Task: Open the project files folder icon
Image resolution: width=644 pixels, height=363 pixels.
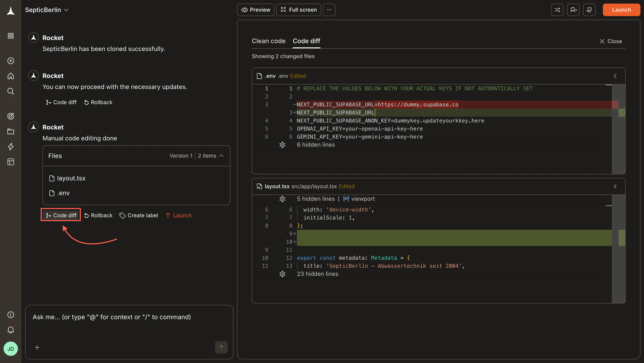Action: (x=11, y=131)
